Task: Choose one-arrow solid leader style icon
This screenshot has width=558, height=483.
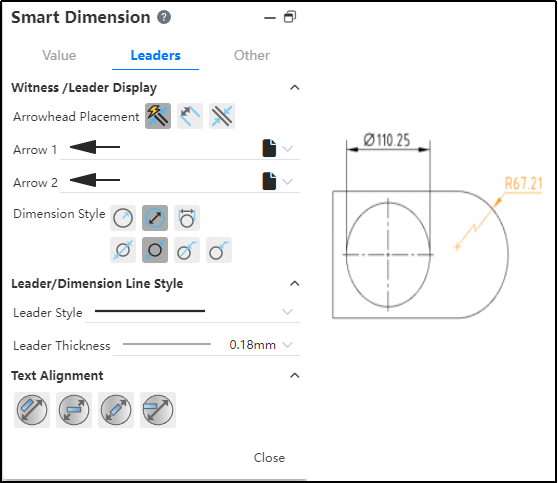Action: 219,250
